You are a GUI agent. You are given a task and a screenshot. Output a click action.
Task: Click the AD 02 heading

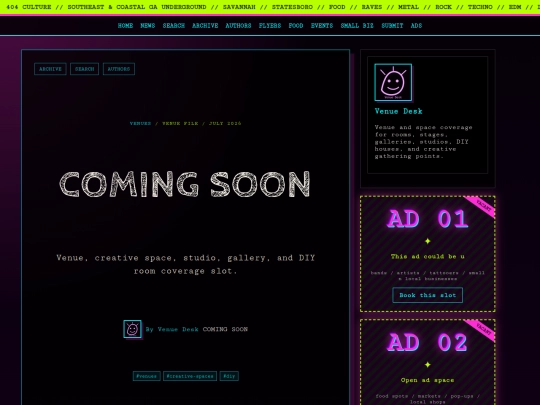pos(428,343)
